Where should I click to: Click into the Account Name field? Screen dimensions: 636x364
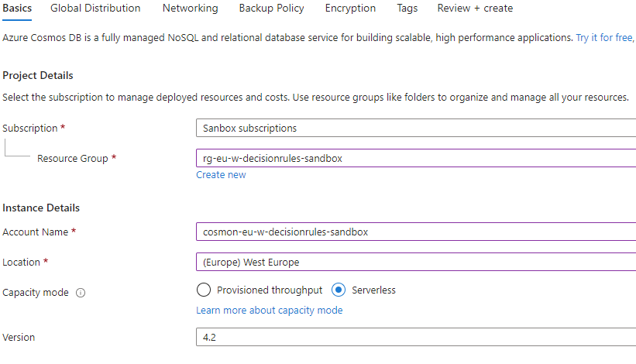click(416, 232)
